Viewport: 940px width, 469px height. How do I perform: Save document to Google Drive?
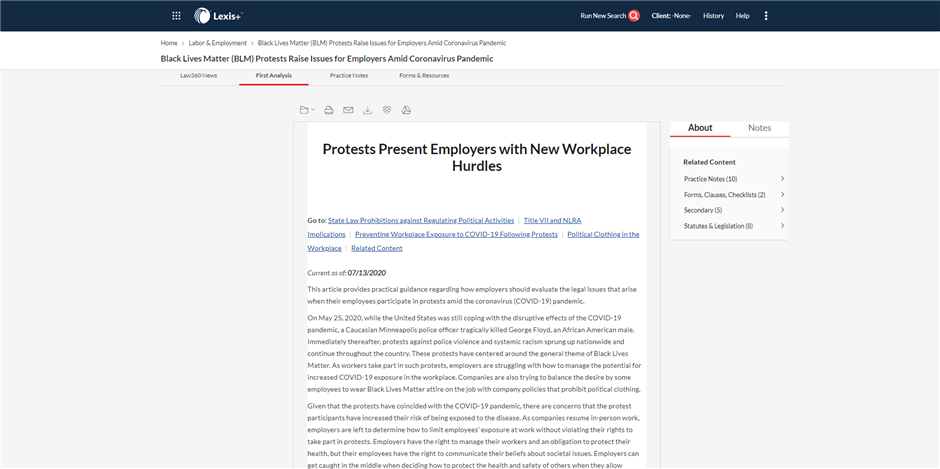(406, 110)
